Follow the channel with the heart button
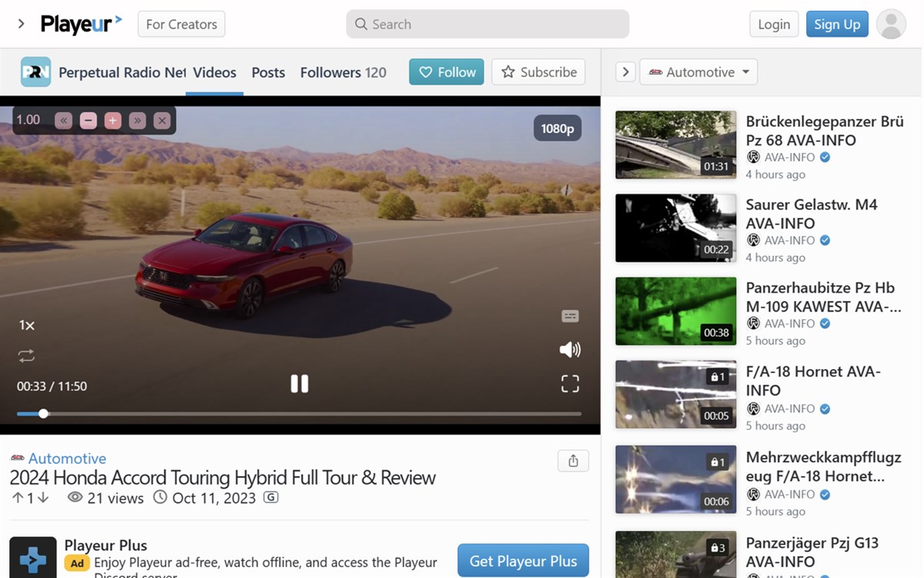This screenshot has width=924, height=578. (447, 72)
